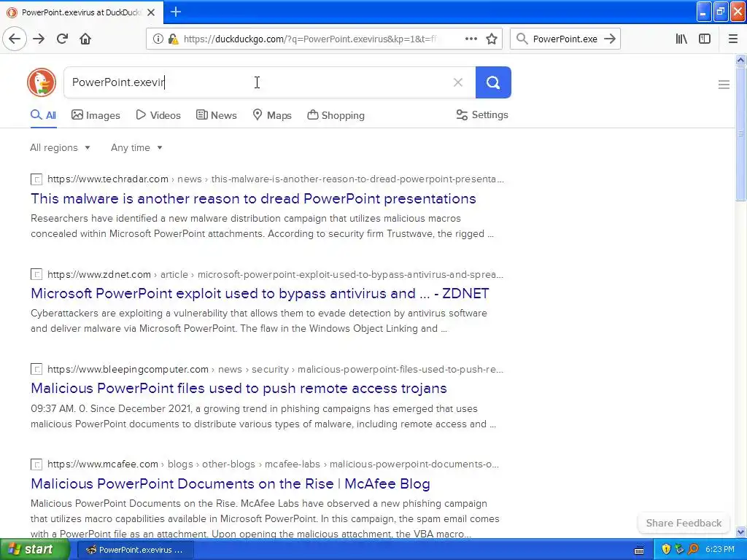Switch to the News tab

pos(216,115)
